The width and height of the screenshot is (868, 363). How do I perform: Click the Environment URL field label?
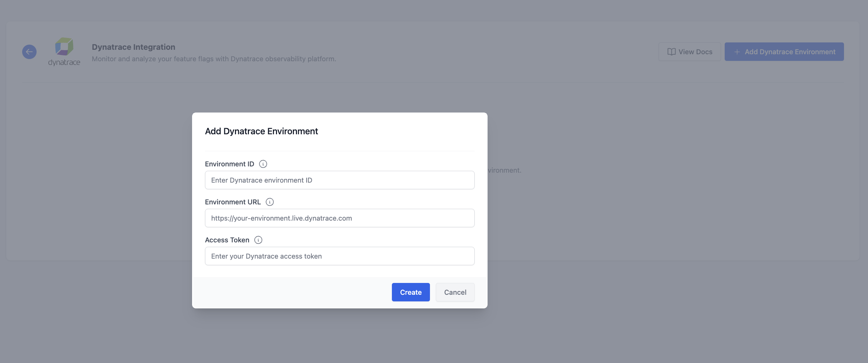click(233, 202)
